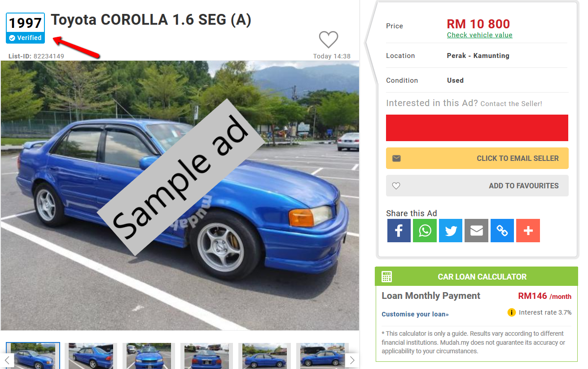Select the second car photo thumbnail
The width and height of the screenshot is (588, 369).
point(91,356)
